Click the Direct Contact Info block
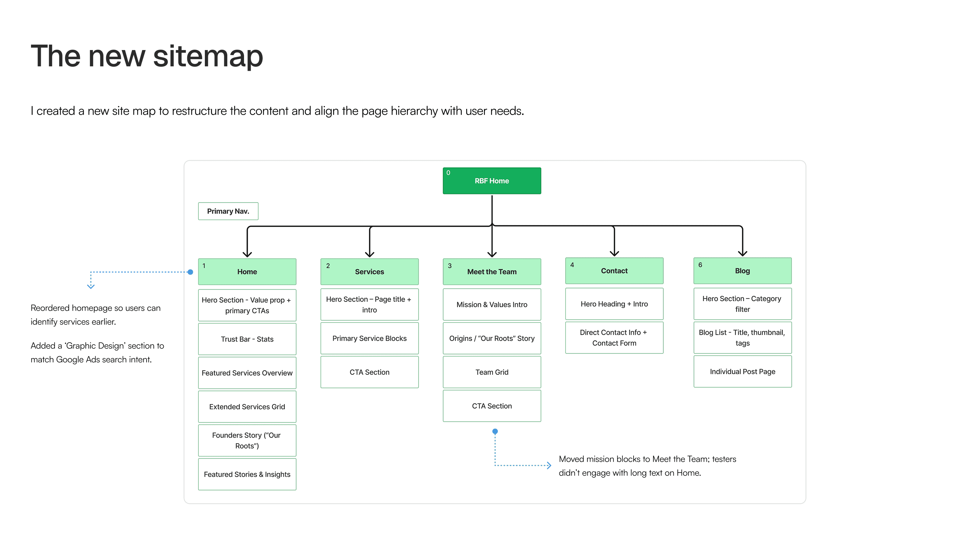The width and height of the screenshot is (980, 540). [614, 338]
